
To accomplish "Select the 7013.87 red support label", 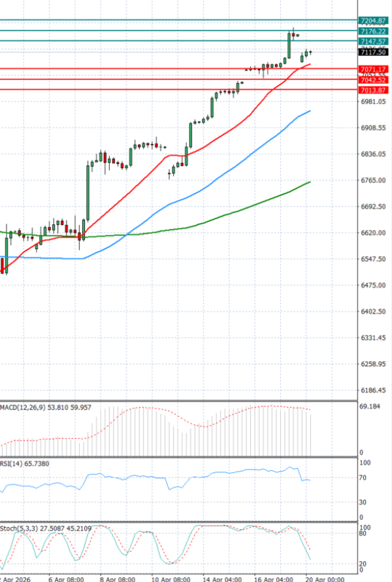I will [374, 90].
